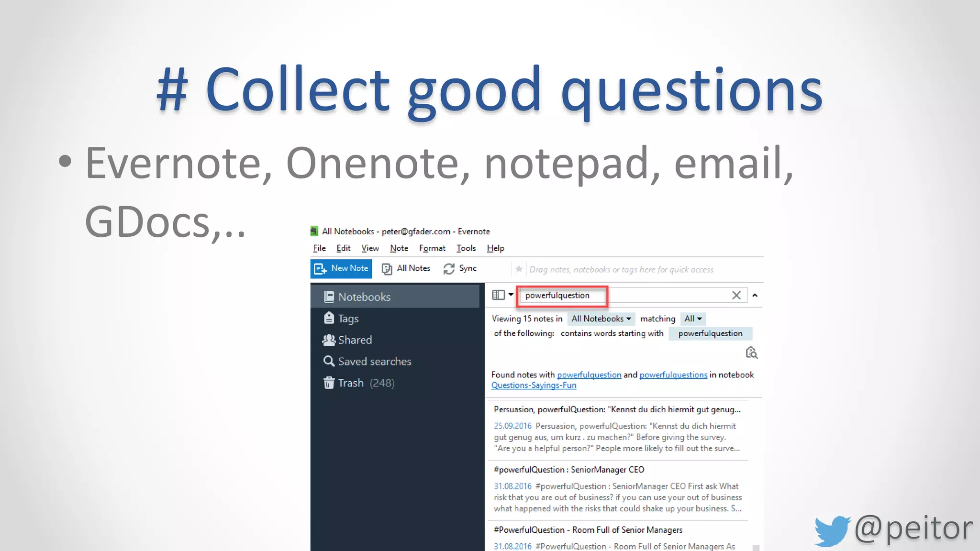Clear the search with the X button
This screenshot has width=980, height=551.
(x=736, y=296)
